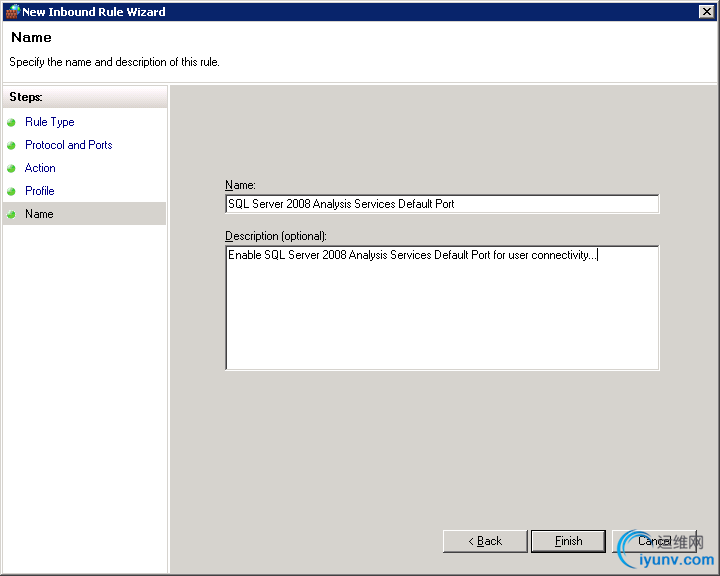Click the firewall wizard title bar icon
Image resolution: width=720 pixels, height=576 pixels.
(12, 11)
